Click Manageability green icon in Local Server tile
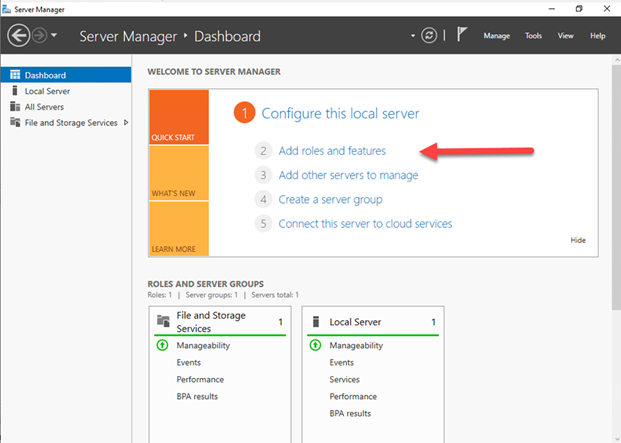The width and height of the screenshot is (621, 443). coord(315,345)
